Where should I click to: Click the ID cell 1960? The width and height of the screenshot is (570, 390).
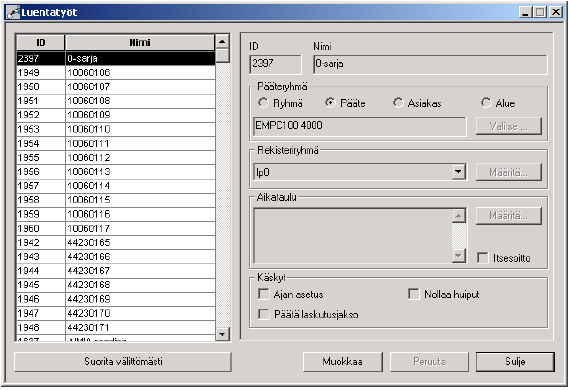[x=41, y=229]
